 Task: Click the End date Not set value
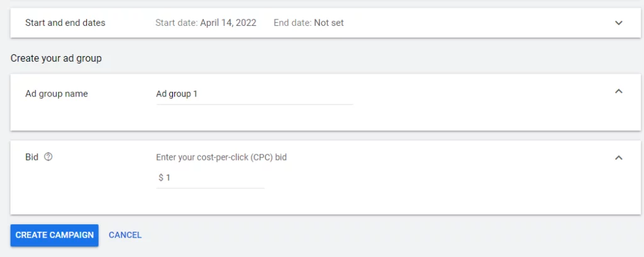[x=328, y=23]
